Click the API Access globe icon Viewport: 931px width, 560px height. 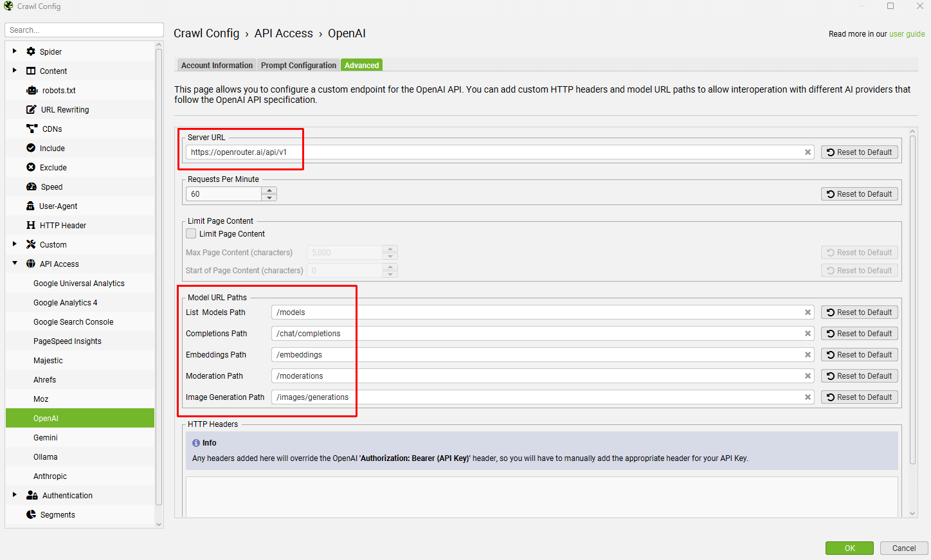[x=31, y=264]
